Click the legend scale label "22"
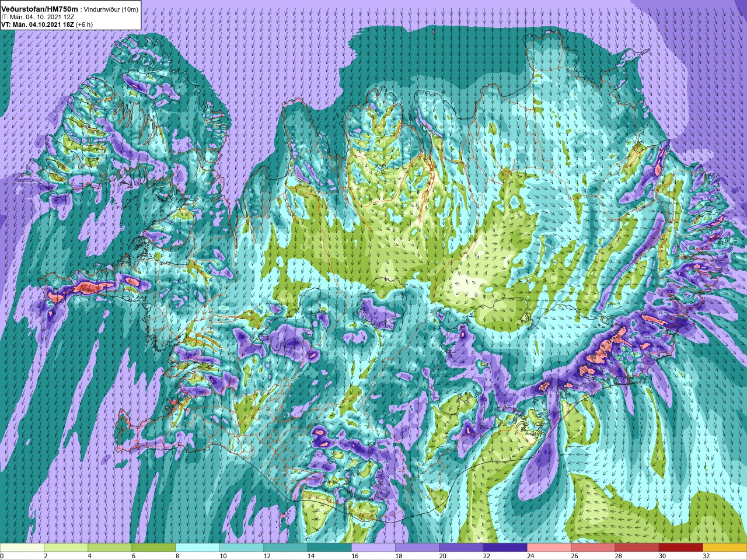The width and height of the screenshot is (747, 560). click(486, 556)
